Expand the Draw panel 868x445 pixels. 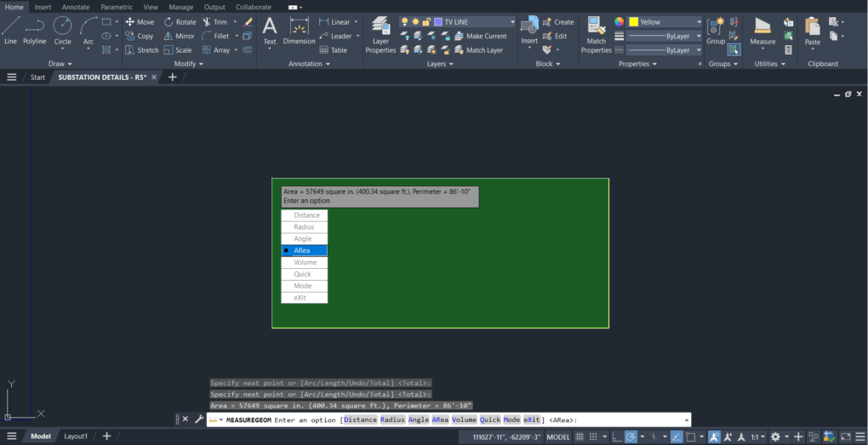[60, 64]
